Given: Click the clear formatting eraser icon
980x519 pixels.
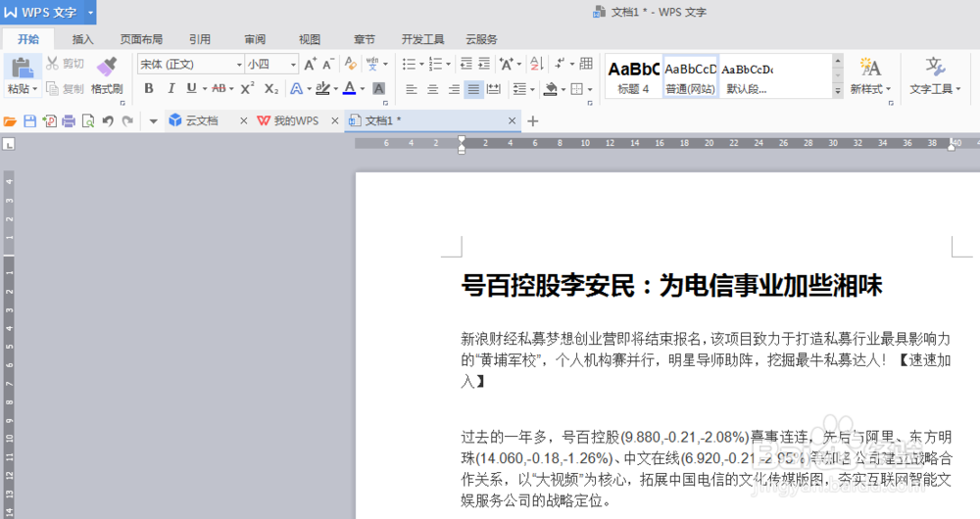Looking at the screenshot, I should click(x=351, y=64).
